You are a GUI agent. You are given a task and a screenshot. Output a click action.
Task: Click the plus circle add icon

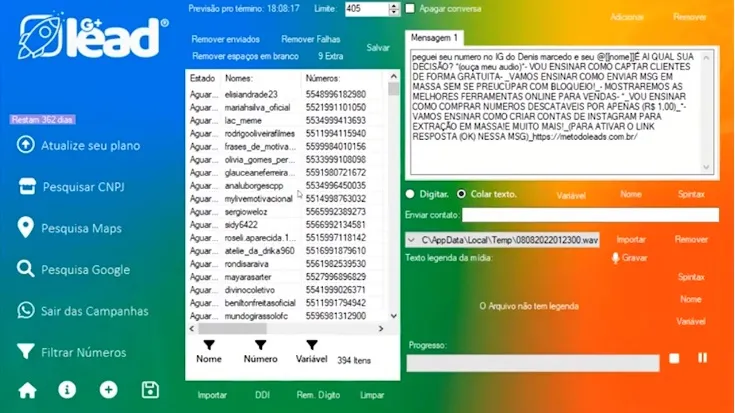coord(108,390)
